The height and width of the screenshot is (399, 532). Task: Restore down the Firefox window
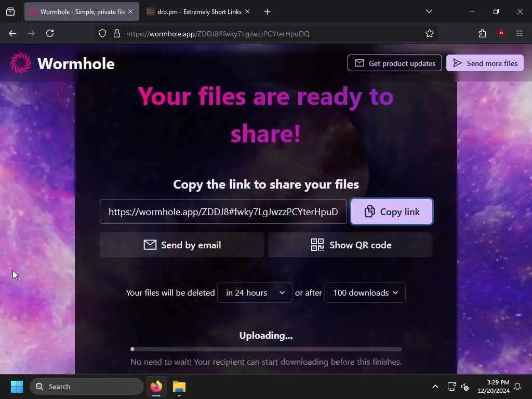(x=496, y=11)
